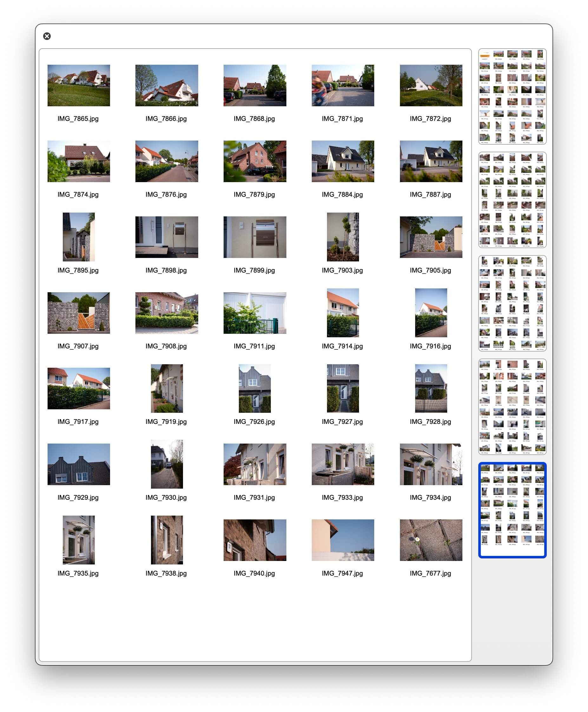Open portrait thumbnail IMG_7919.jpg
Screen dimensions: 588x712
pyautogui.click(x=167, y=388)
